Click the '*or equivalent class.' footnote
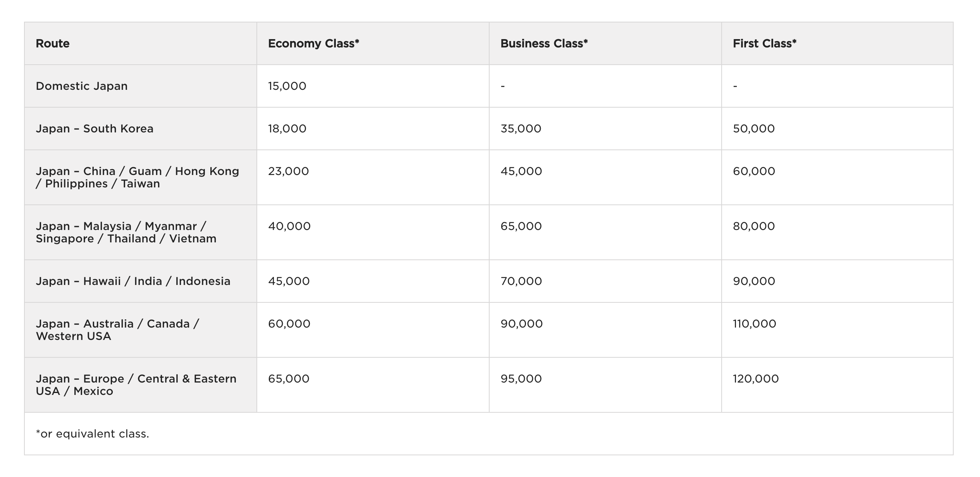Screen dimensions: 980x477 [93, 434]
